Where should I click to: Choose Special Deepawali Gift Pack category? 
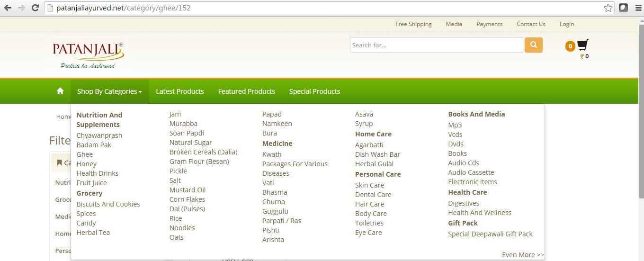(x=490, y=234)
